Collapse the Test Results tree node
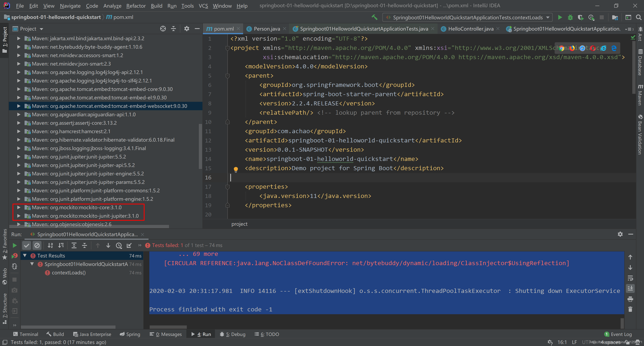Viewport: 644px width, 346px height. pos(25,255)
